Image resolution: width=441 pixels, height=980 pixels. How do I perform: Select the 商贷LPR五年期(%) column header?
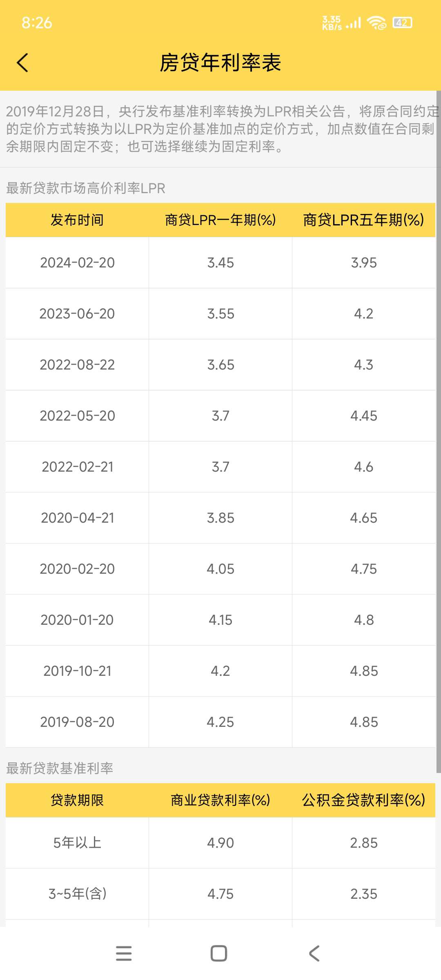coord(364,220)
